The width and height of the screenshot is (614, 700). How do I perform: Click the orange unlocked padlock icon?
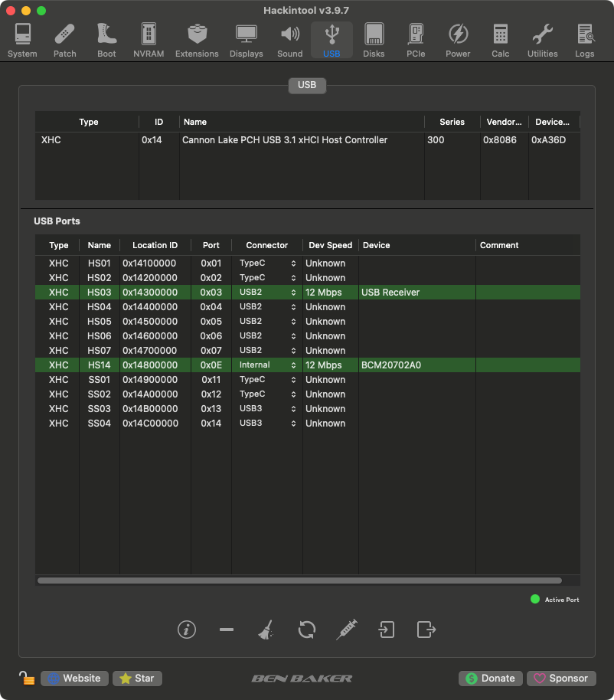[27, 678]
